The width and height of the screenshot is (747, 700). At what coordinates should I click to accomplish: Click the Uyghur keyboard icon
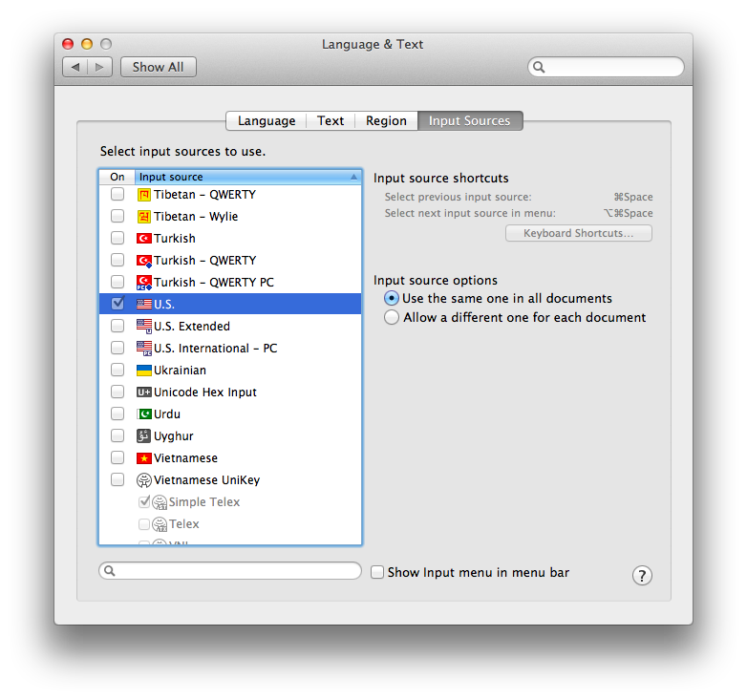(x=143, y=435)
